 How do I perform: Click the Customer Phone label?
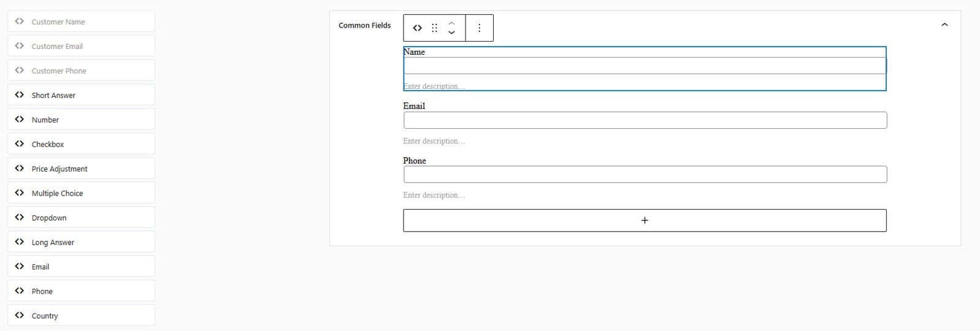[x=59, y=70]
